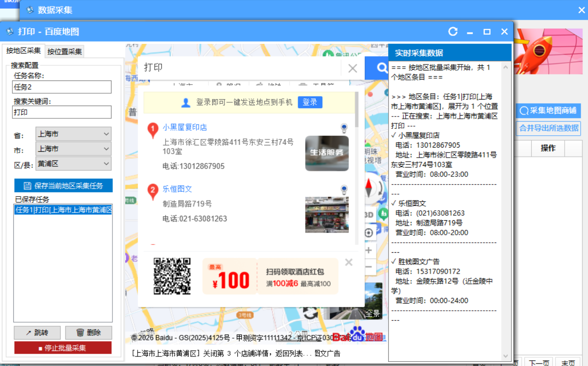Click the app icon in the 数据采集 title bar
588x366 pixels.
click(30, 10)
